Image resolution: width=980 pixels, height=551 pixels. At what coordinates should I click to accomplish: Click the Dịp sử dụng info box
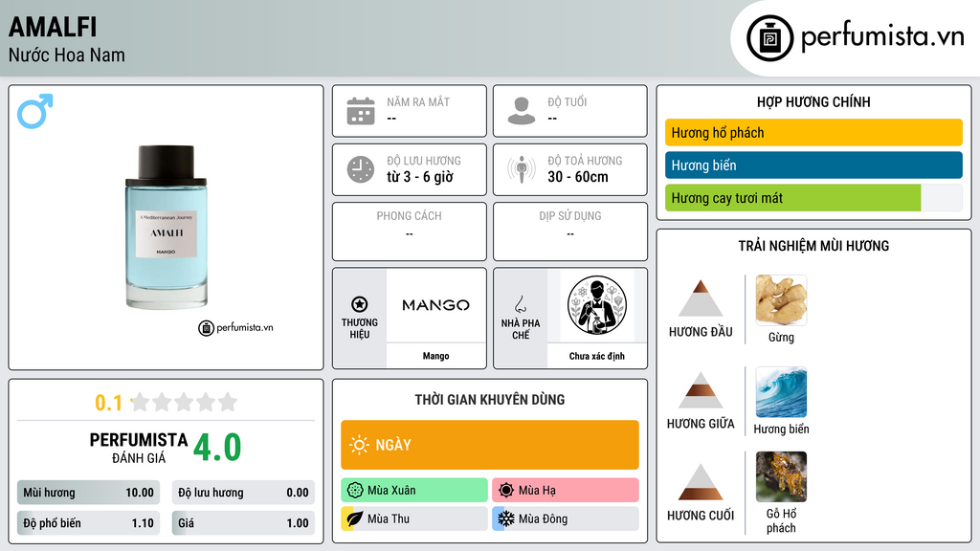click(x=570, y=231)
